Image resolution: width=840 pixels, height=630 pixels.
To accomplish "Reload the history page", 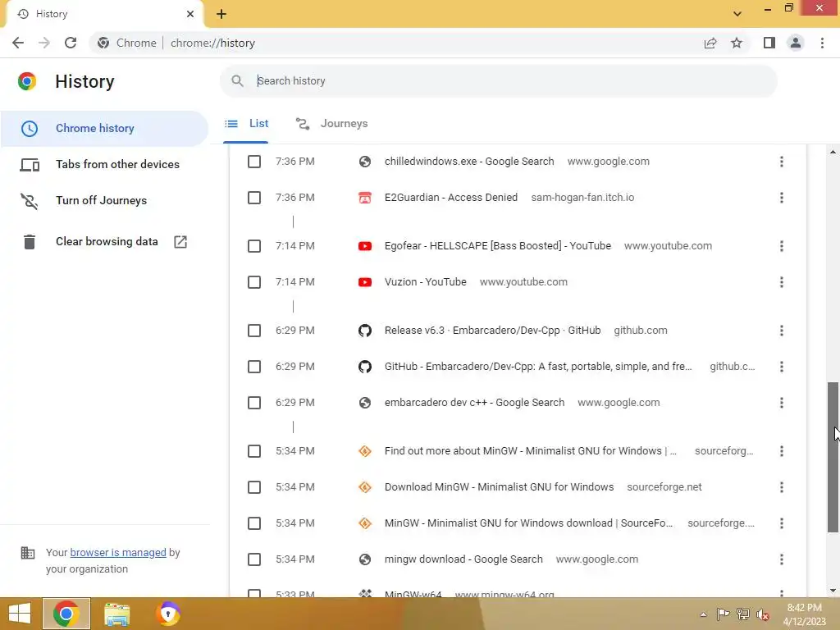I will click(x=71, y=43).
